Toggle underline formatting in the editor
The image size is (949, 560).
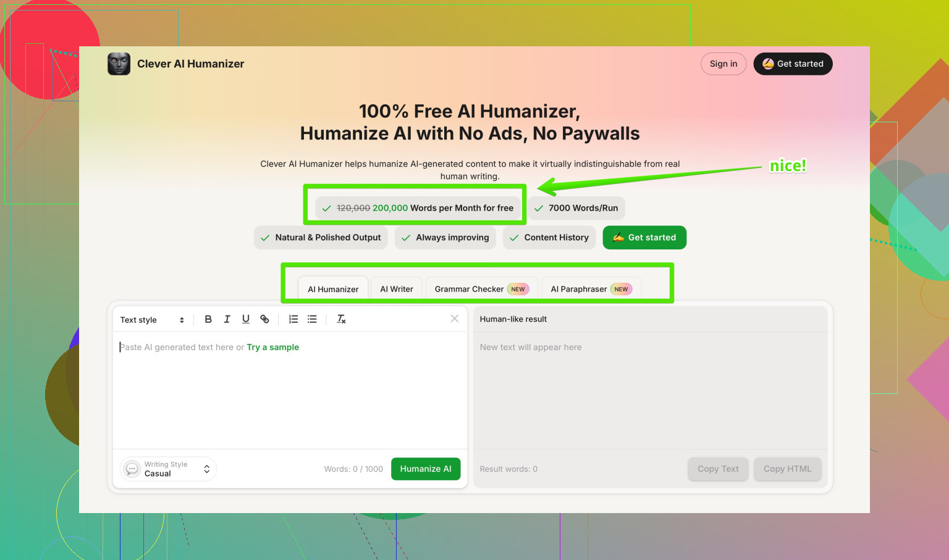[246, 319]
